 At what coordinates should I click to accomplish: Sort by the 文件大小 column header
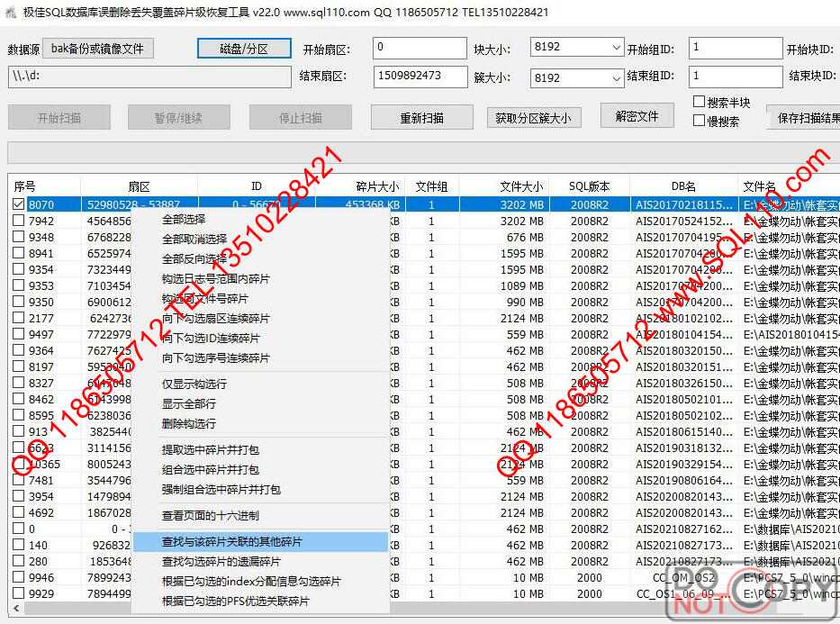(x=520, y=186)
